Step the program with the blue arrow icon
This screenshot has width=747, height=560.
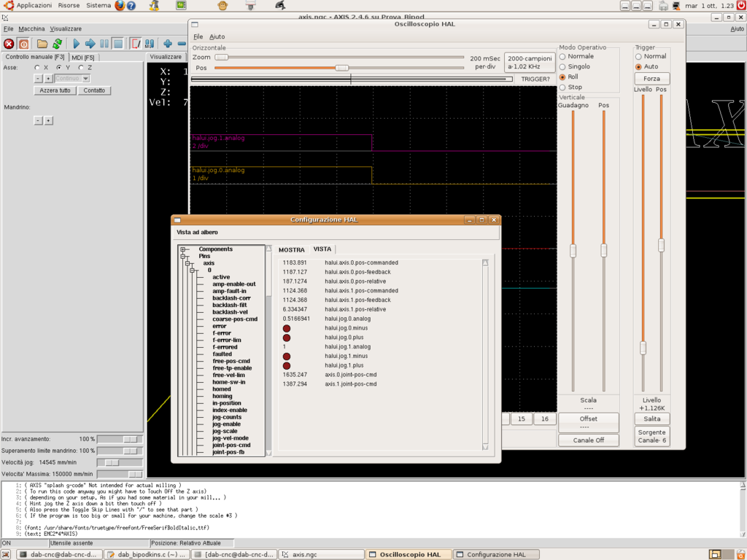pos(90,44)
